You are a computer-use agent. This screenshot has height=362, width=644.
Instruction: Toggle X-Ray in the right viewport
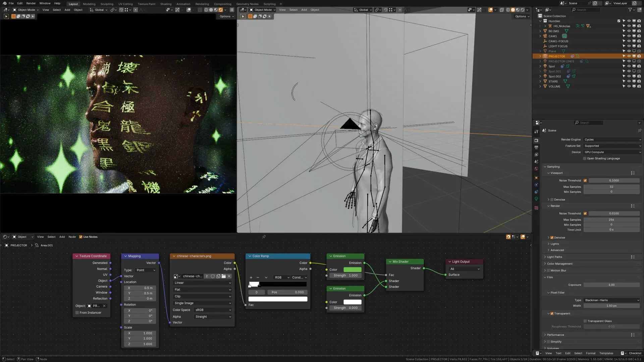tap(502, 10)
